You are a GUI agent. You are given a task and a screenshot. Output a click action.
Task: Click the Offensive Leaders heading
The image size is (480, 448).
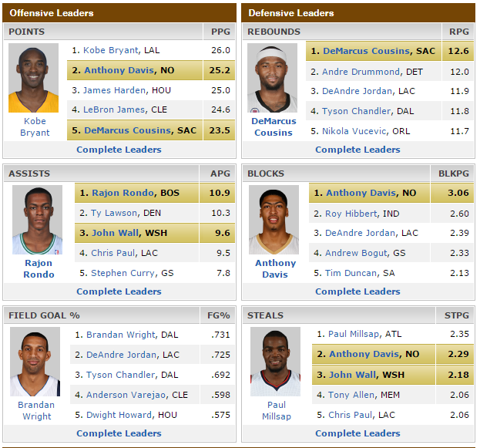(x=52, y=13)
